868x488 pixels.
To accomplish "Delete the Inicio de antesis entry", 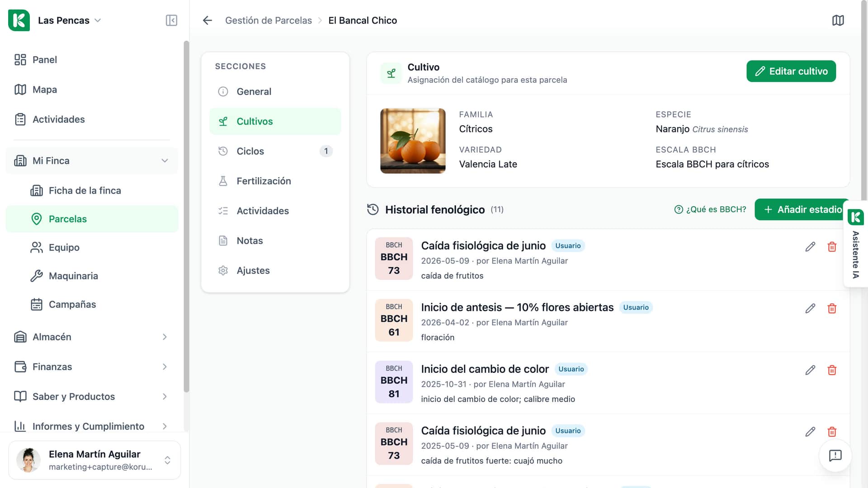I will 832,309.
